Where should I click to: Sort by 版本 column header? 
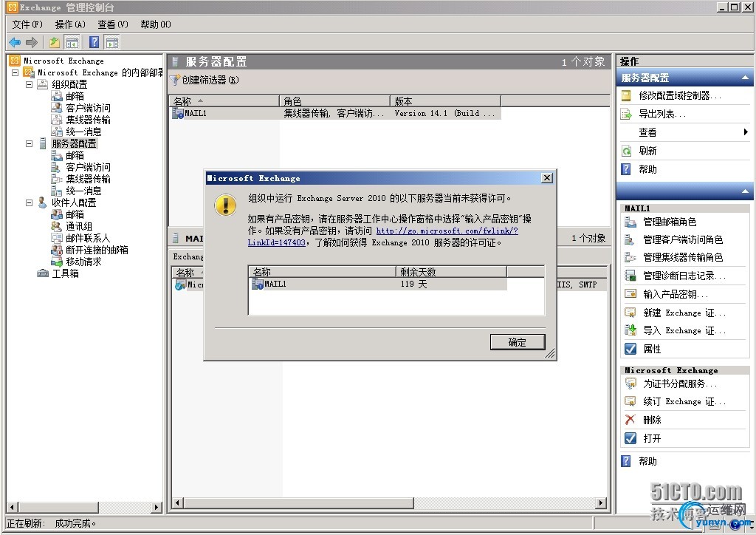(x=445, y=100)
